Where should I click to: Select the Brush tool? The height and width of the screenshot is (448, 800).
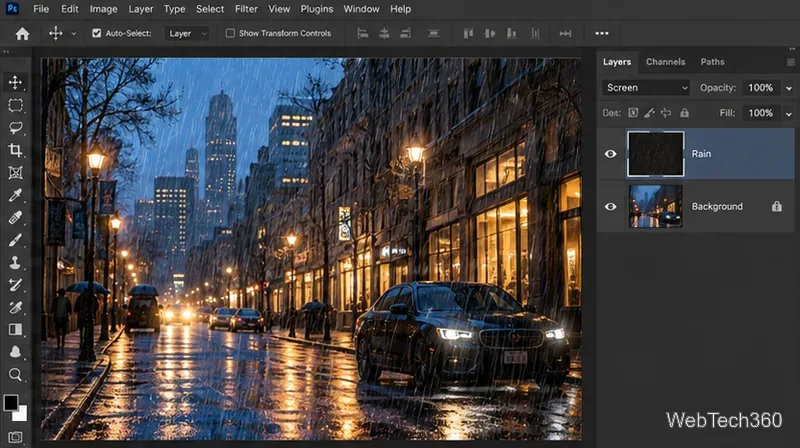click(15, 240)
